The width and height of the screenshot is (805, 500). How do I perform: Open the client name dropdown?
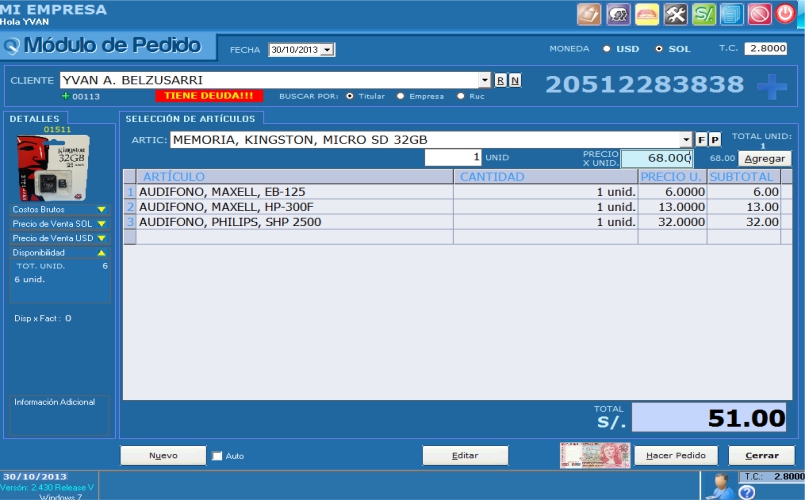485,80
